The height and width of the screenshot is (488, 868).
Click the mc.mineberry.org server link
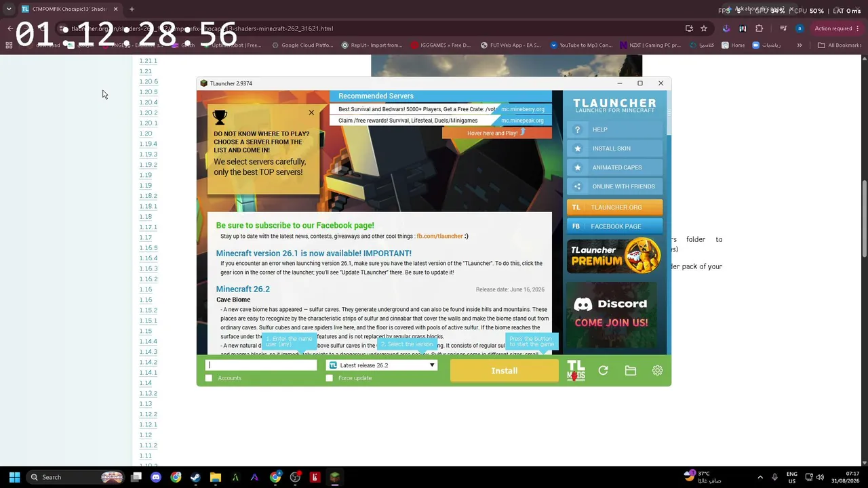click(x=523, y=109)
